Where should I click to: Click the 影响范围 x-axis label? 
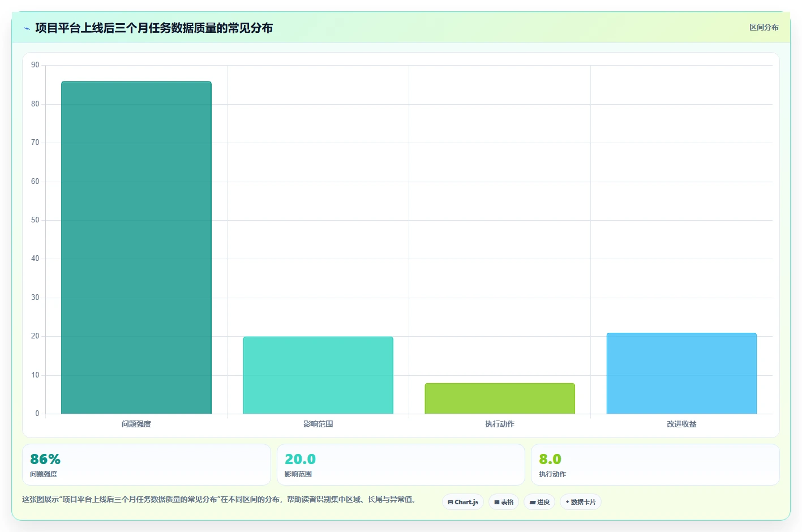pos(318,424)
